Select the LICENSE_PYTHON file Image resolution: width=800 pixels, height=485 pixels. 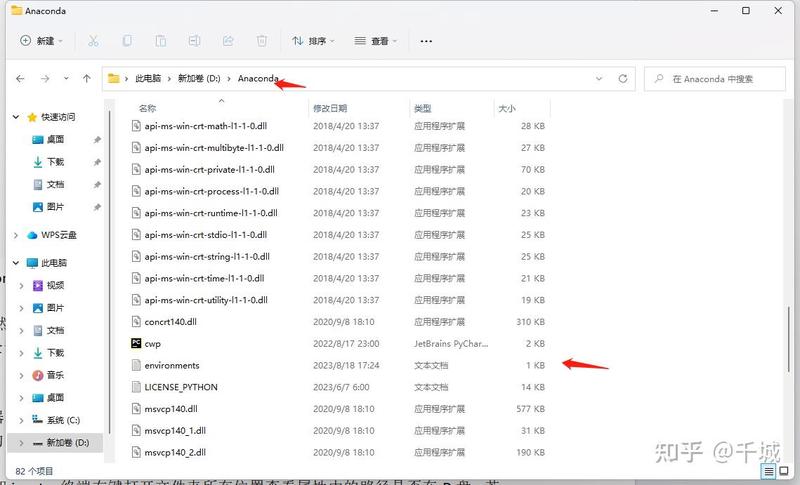point(181,387)
